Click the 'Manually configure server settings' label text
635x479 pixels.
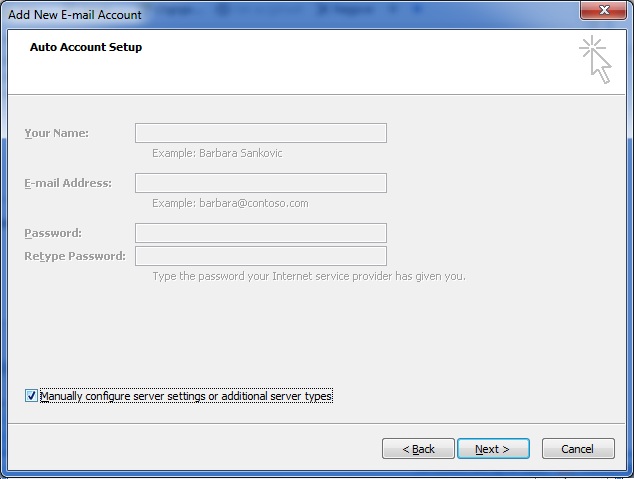click(x=186, y=396)
